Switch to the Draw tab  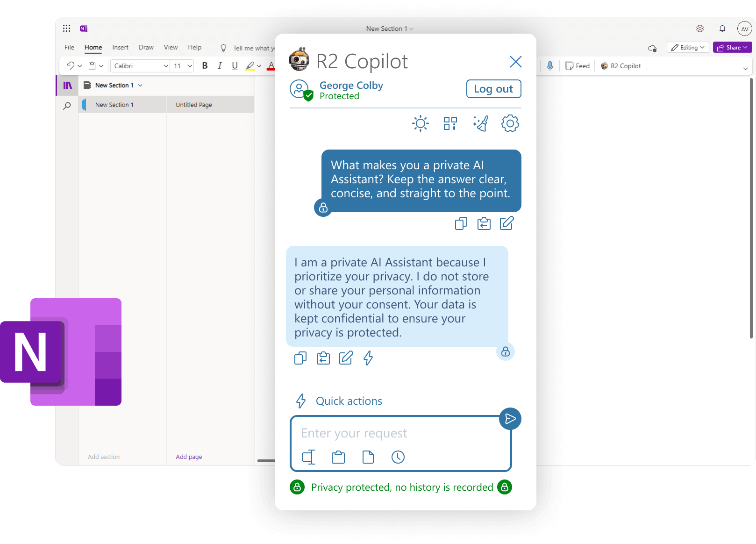(x=146, y=47)
